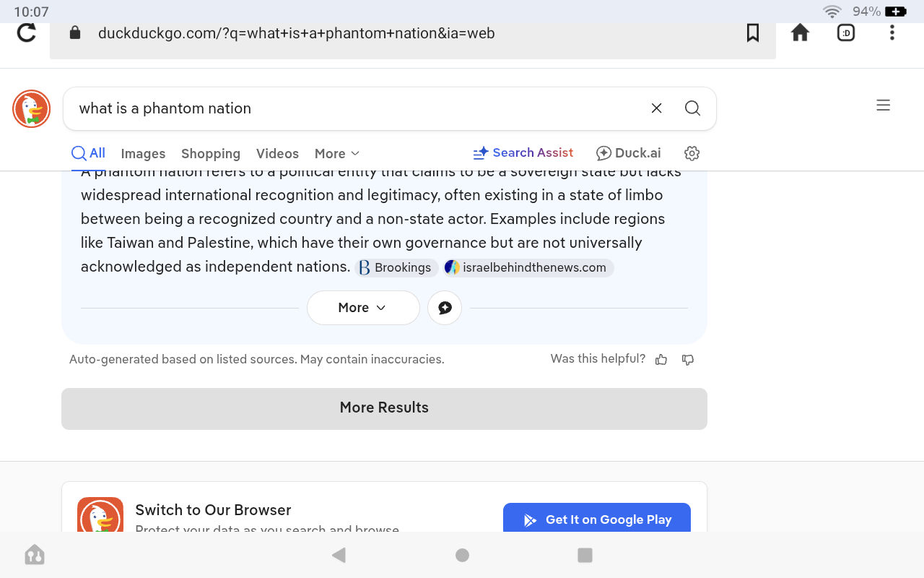
Task: Tap the bookmark icon in address bar
Action: [x=753, y=33]
